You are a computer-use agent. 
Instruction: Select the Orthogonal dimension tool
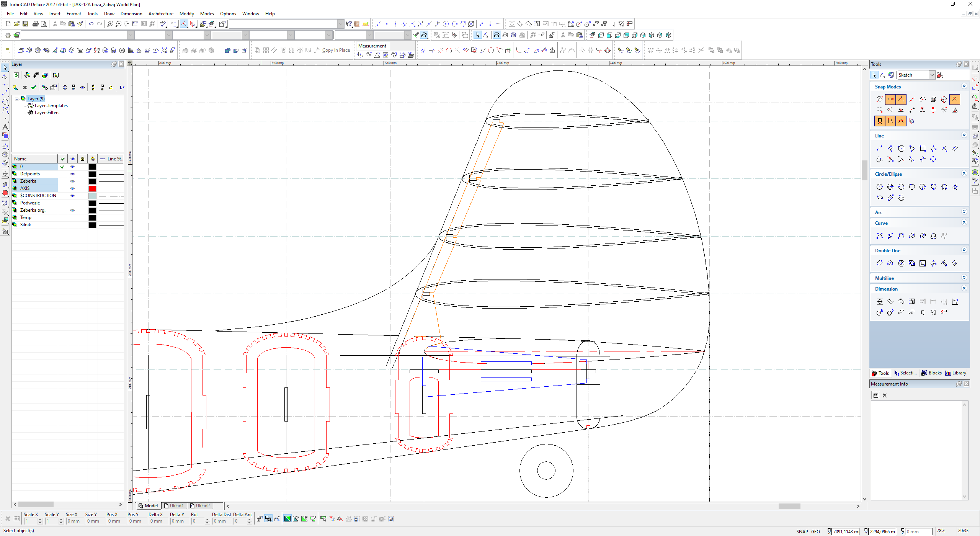point(880,302)
